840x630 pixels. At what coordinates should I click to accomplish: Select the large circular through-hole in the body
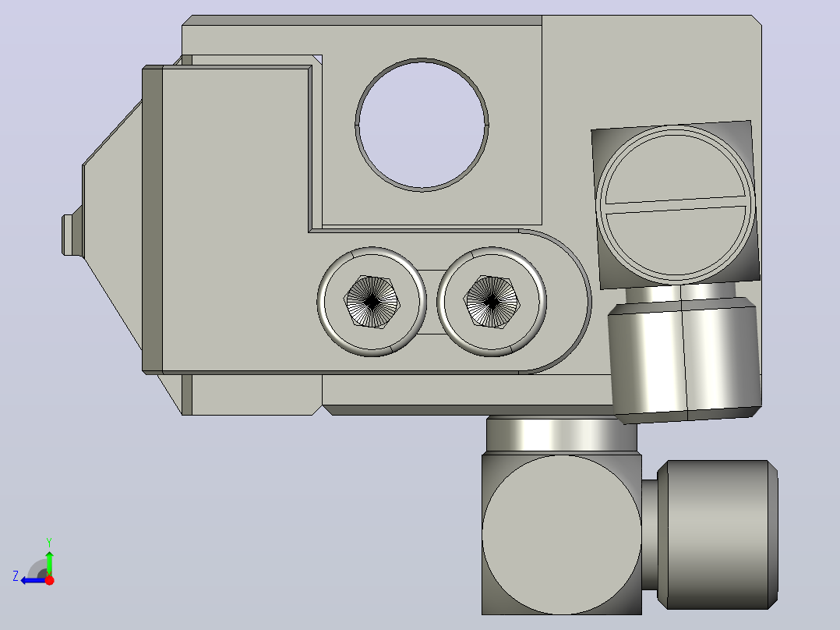click(x=422, y=125)
